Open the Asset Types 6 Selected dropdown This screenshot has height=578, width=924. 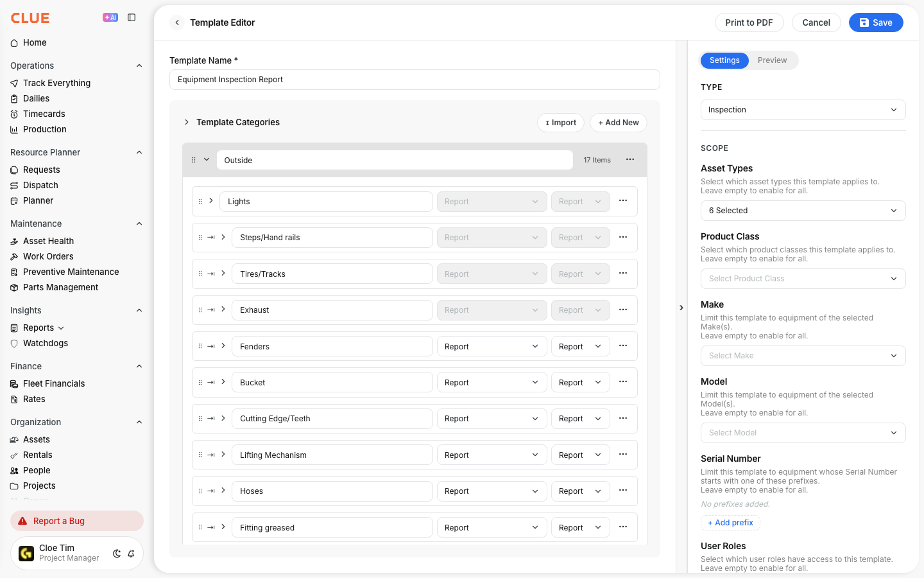[x=803, y=211]
